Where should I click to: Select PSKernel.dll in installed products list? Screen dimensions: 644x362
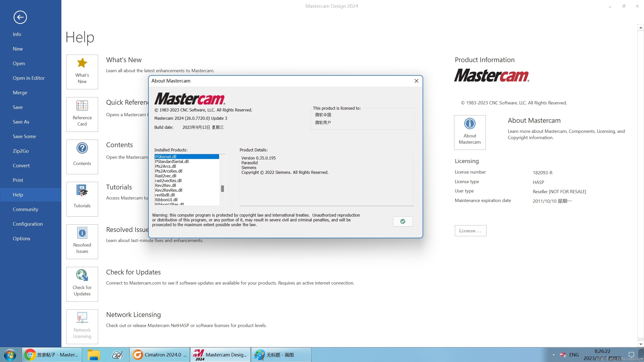[186, 157]
